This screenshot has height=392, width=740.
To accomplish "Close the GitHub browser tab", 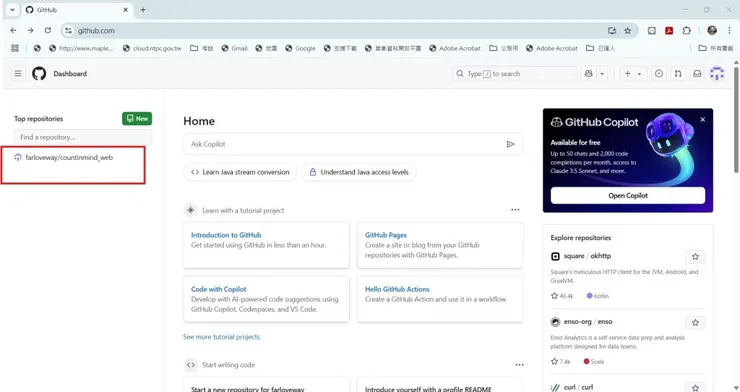I will [x=126, y=9].
